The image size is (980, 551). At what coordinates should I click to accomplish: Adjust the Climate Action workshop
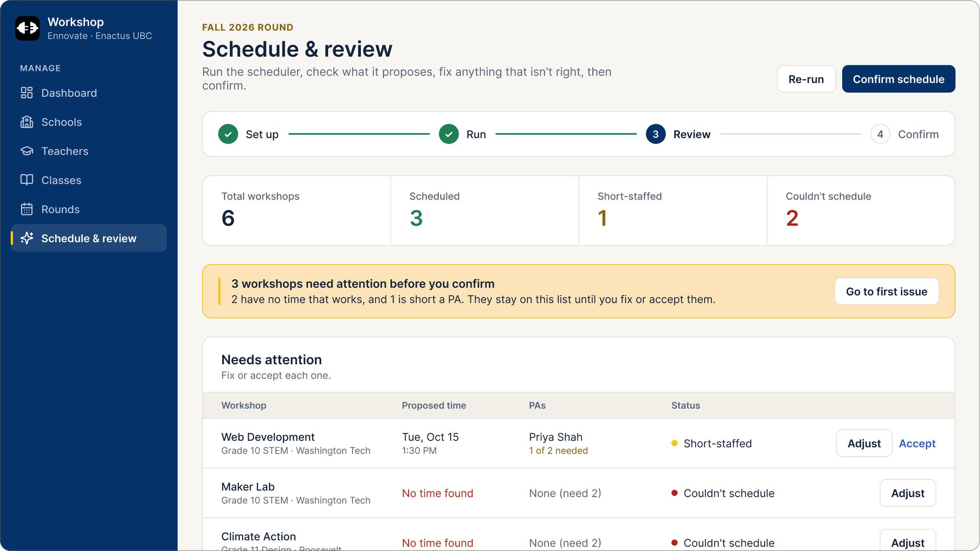click(x=907, y=541)
